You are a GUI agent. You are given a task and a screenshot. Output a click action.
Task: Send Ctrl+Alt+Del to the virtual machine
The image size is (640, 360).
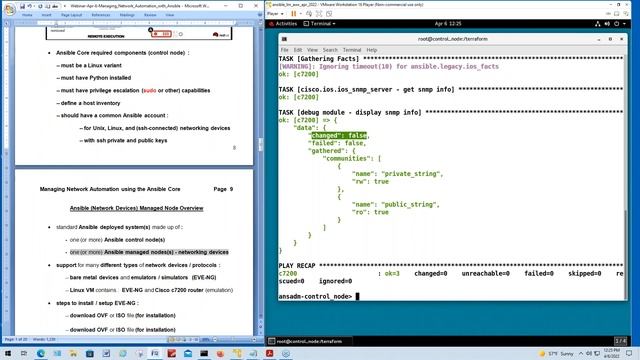[x=309, y=13]
